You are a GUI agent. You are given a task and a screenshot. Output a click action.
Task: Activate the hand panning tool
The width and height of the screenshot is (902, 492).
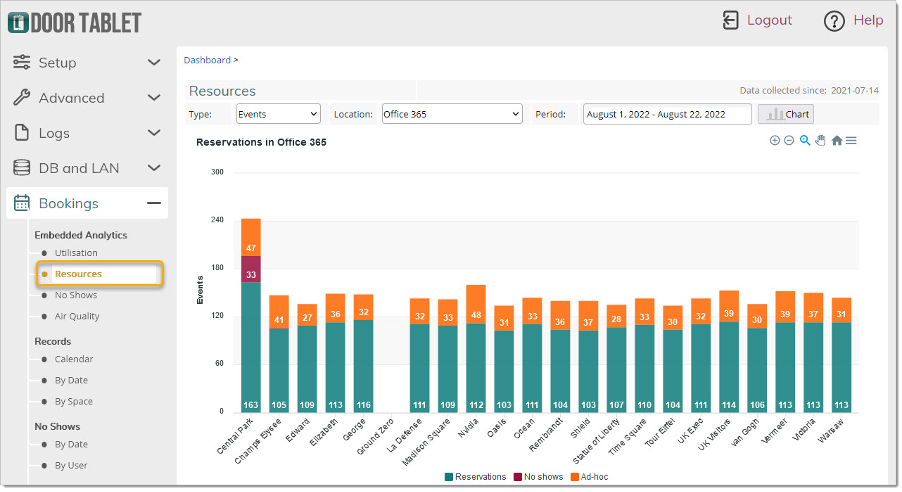coord(820,141)
